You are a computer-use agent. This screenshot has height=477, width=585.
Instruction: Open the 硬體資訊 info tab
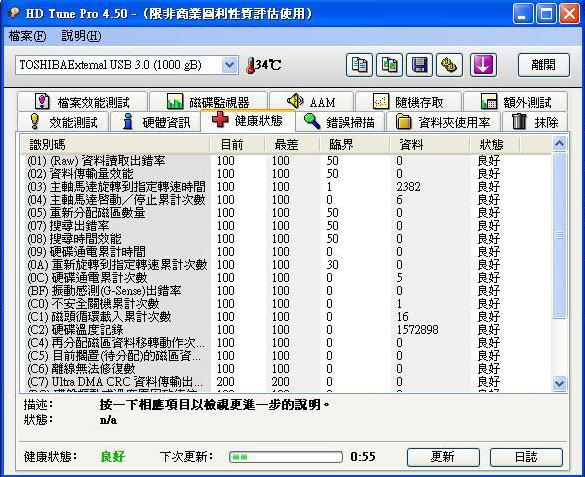coord(156,122)
